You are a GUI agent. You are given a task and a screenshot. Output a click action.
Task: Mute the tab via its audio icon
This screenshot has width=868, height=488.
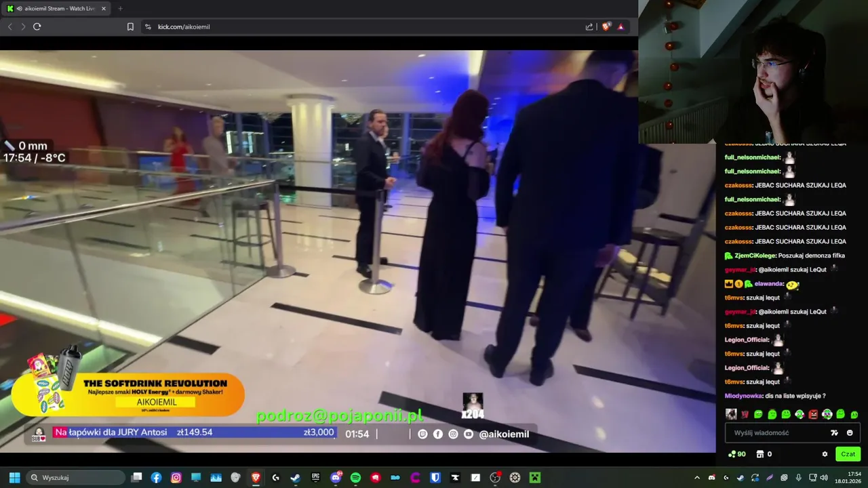click(20, 9)
